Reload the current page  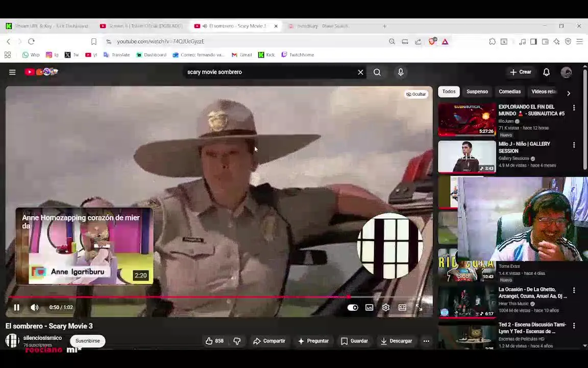[x=31, y=41]
